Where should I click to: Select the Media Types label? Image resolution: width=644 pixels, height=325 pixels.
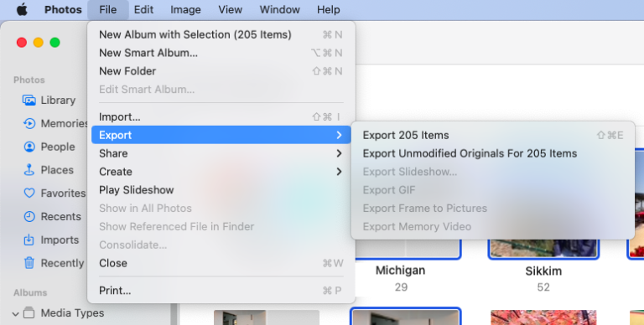(x=72, y=313)
